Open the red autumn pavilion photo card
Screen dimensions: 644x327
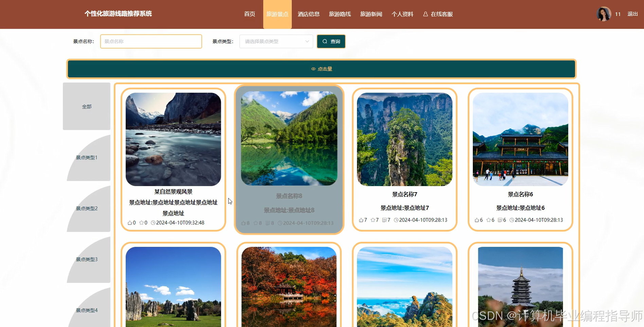289,287
